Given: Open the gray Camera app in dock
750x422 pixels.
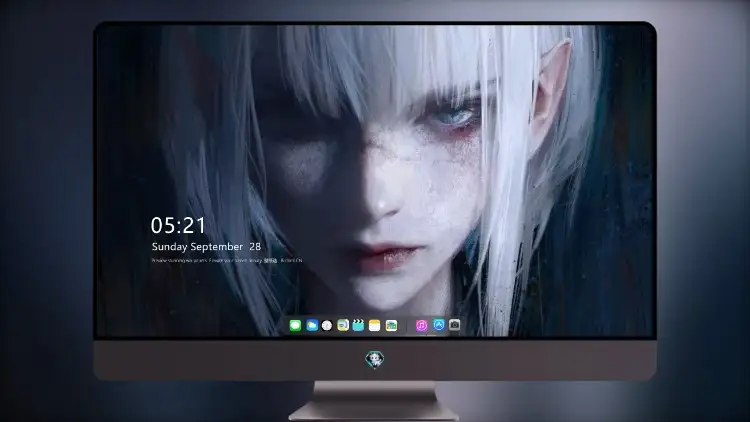Looking at the screenshot, I should pyautogui.click(x=454, y=325).
